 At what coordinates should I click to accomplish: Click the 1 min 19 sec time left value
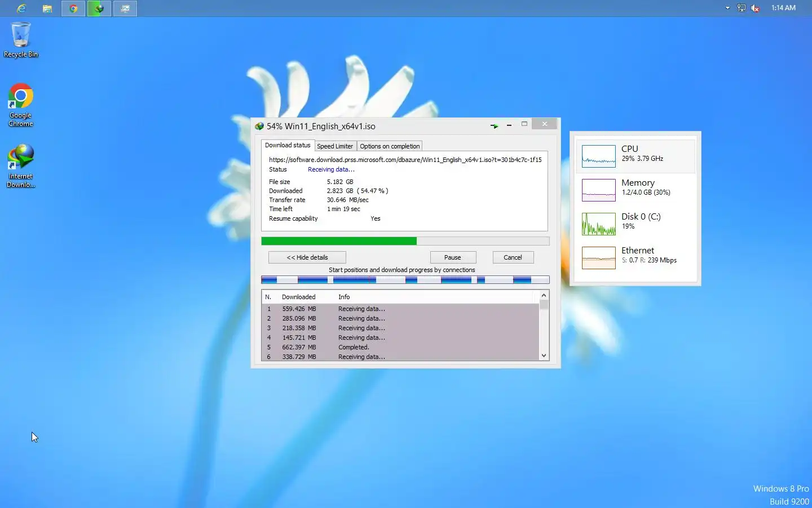click(343, 209)
